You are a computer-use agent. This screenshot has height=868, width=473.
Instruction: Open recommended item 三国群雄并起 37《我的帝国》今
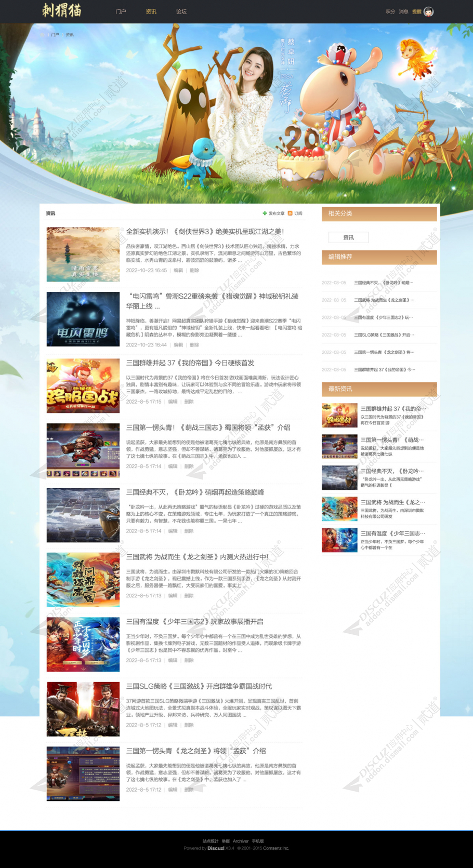(384, 370)
